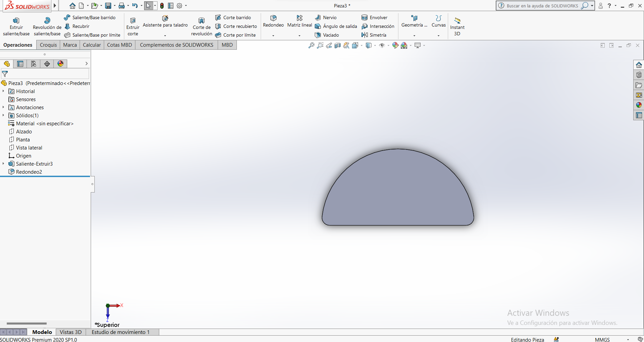Activate the Extruir corte tool
The width and height of the screenshot is (644, 342).
(133, 26)
